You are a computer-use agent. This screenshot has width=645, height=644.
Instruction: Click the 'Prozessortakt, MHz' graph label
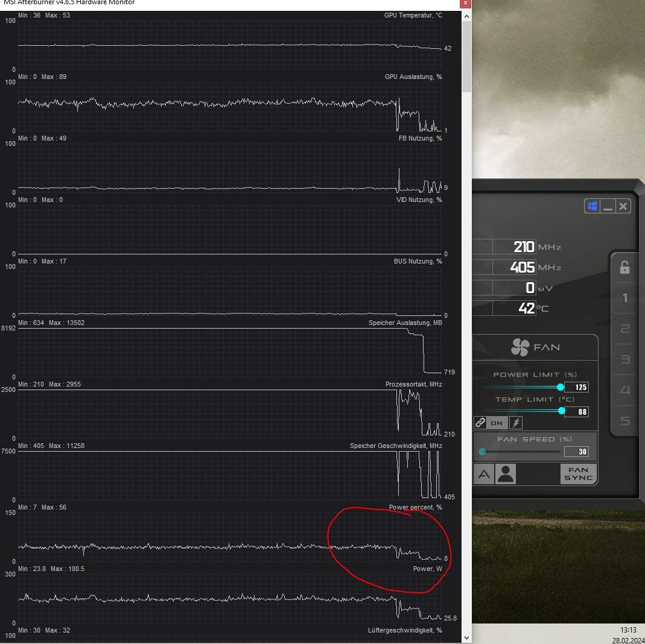coord(414,385)
